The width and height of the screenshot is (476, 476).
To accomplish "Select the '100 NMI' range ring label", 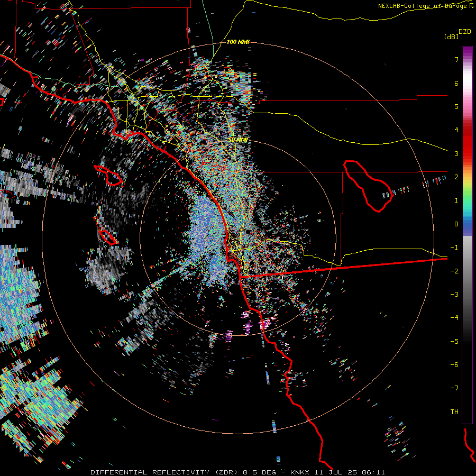I will [238, 42].
